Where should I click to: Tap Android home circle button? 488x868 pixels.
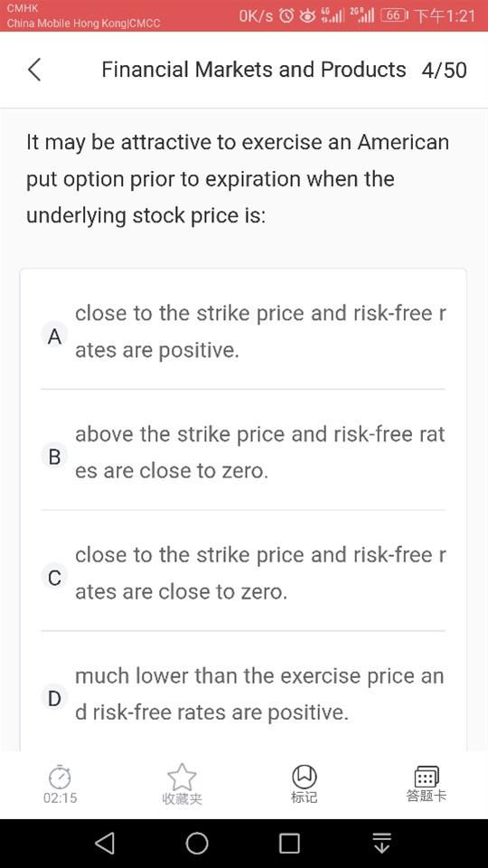click(x=197, y=843)
